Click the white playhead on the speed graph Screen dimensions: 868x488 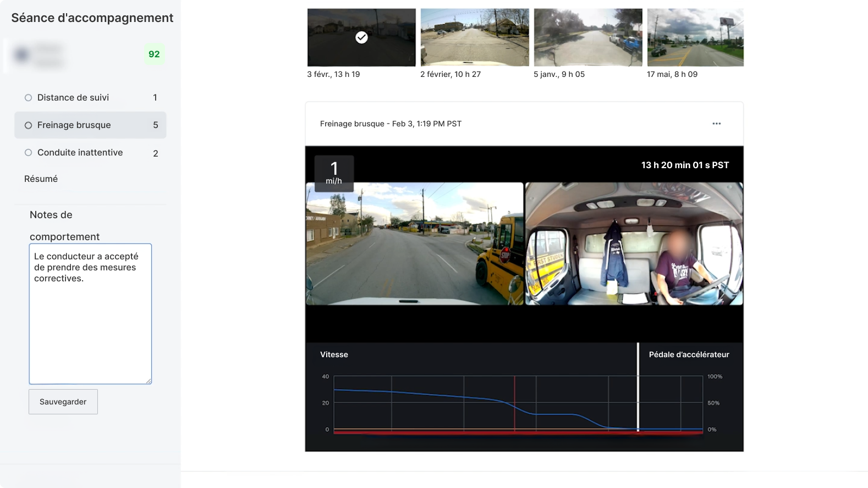click(638, 387)
